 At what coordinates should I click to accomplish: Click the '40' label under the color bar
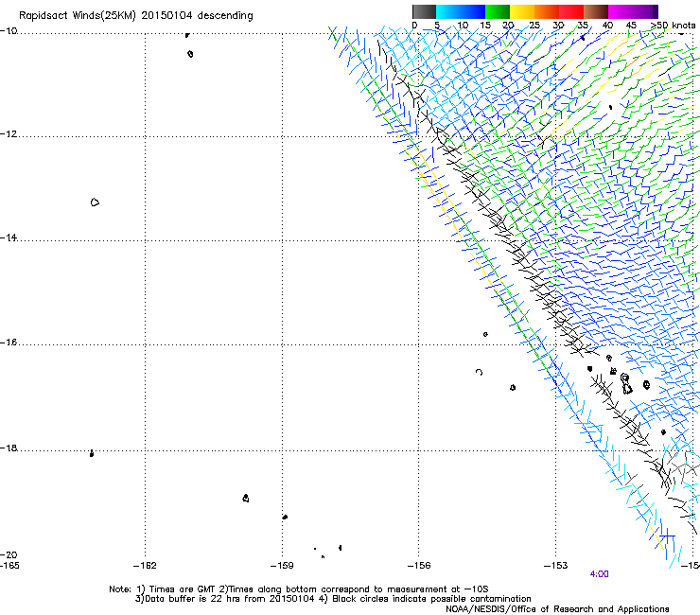coord(607,26)
